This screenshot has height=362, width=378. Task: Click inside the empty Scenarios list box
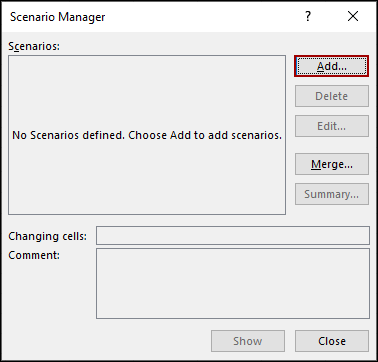[x=147, y=135]
